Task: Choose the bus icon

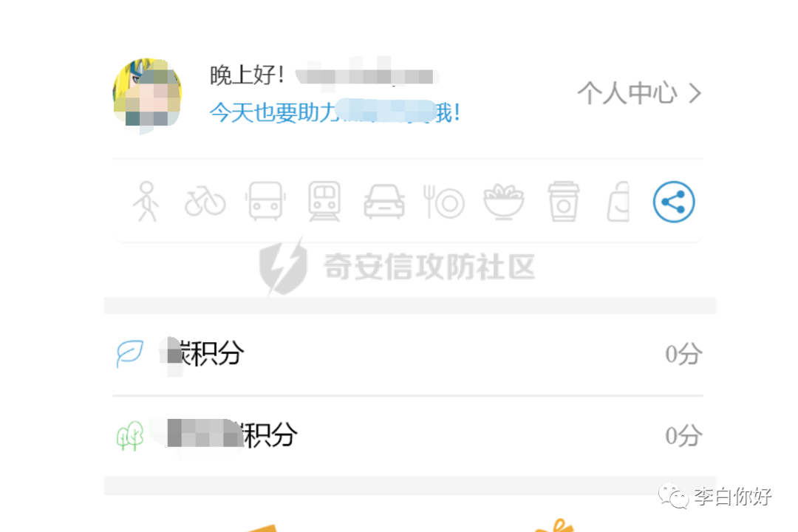Action: click(x=265, y=201)
